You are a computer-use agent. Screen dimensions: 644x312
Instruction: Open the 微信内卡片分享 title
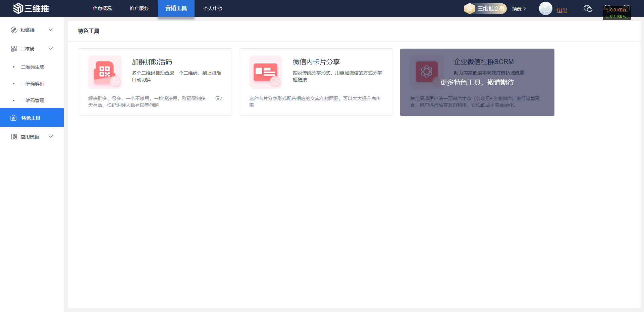(316, 62)
